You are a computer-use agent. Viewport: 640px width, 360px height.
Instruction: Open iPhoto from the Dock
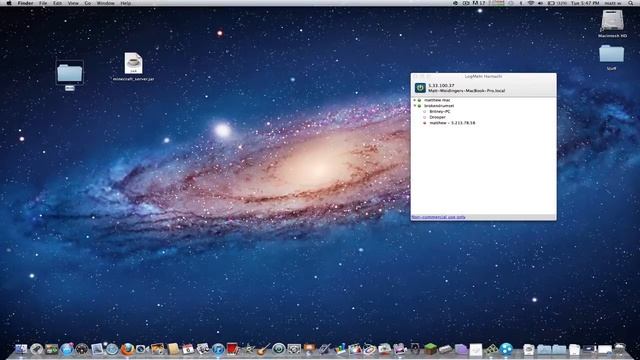(x=157, y=349)
